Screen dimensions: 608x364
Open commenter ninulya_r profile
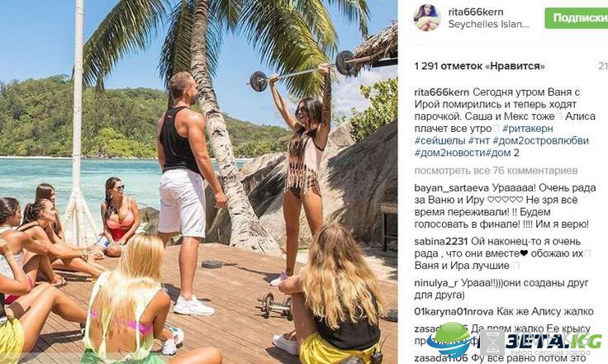(x=436, y=283)
